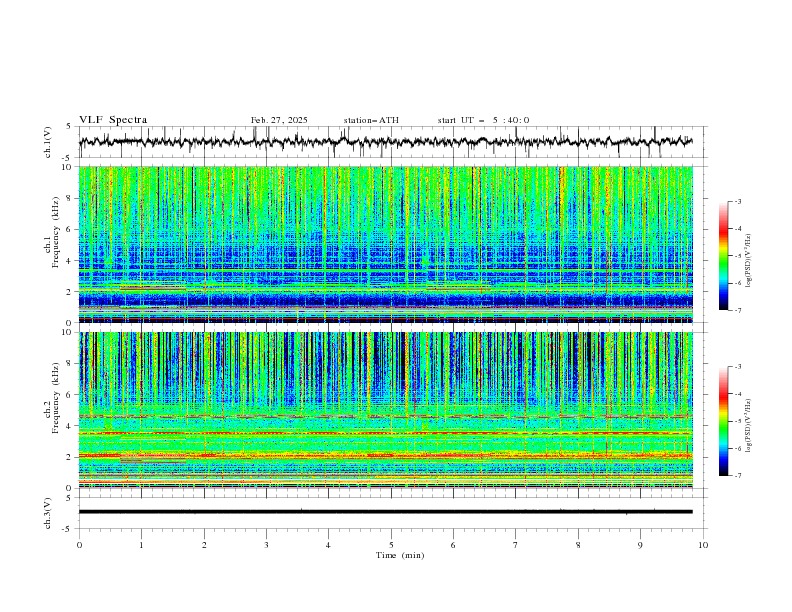
Task: Click the "-3" tick of the ch.1 colorbar
Action: 737,201
